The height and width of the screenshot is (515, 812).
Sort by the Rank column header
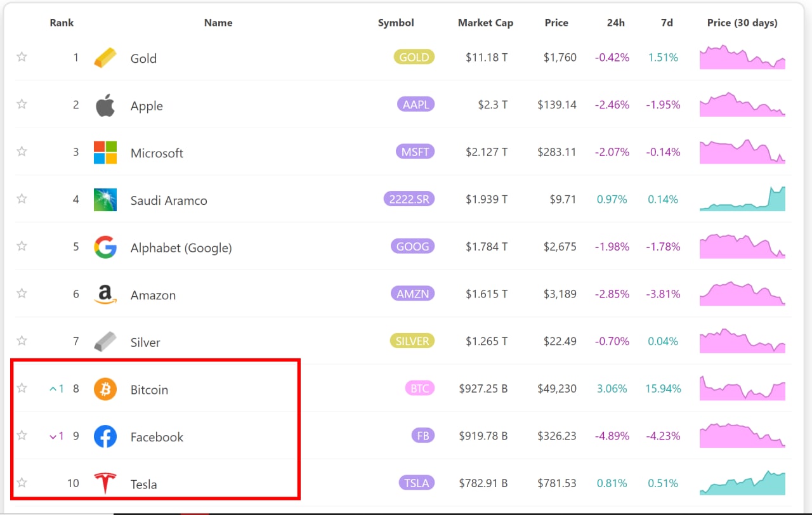coord(62,23)
